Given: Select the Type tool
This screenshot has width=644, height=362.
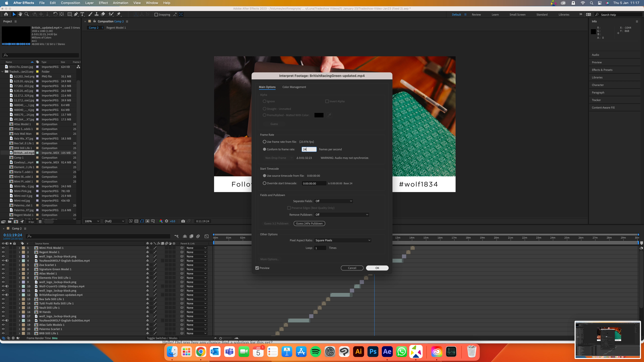Looking at the screenshot, I should (82, 14).
